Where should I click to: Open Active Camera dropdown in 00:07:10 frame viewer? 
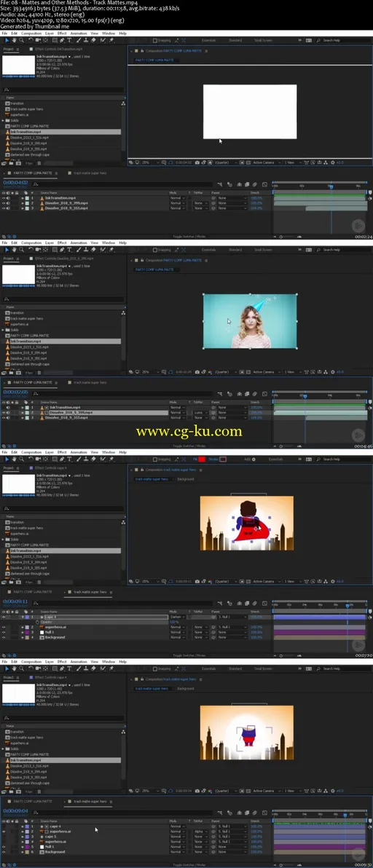[267, 582]
